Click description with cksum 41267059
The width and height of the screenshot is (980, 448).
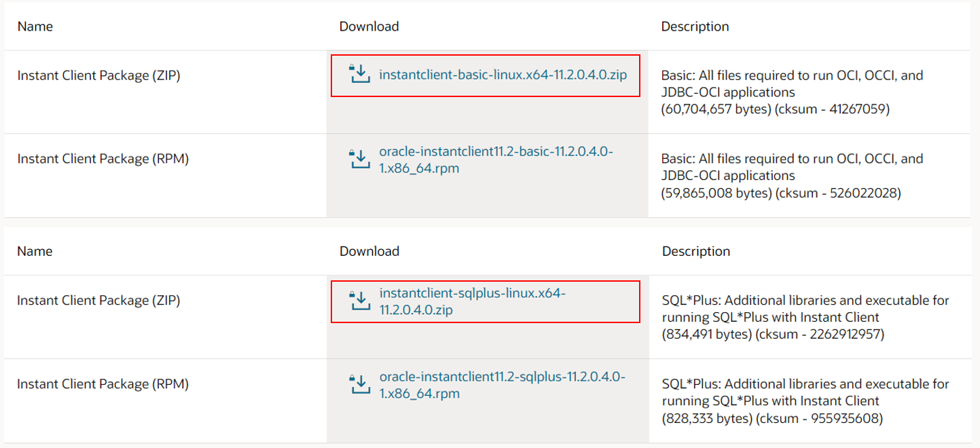pos(793,92)
